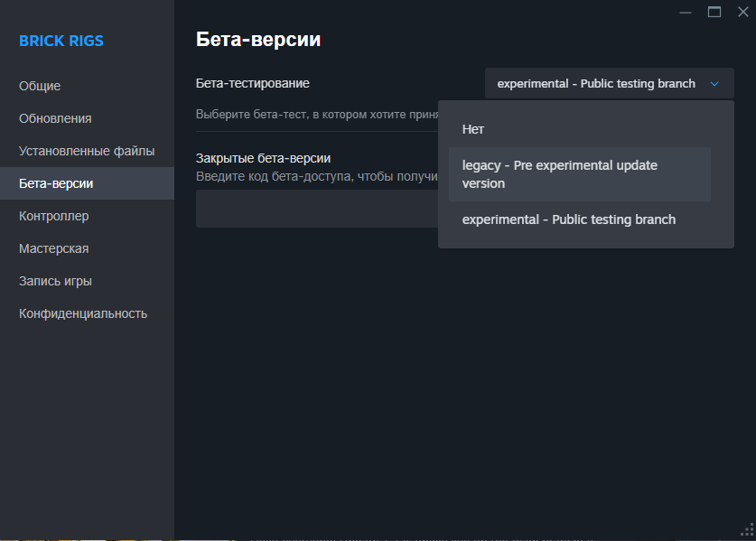Select the Бета-версии sidebar item
The image size is (756, 541).
87,183
